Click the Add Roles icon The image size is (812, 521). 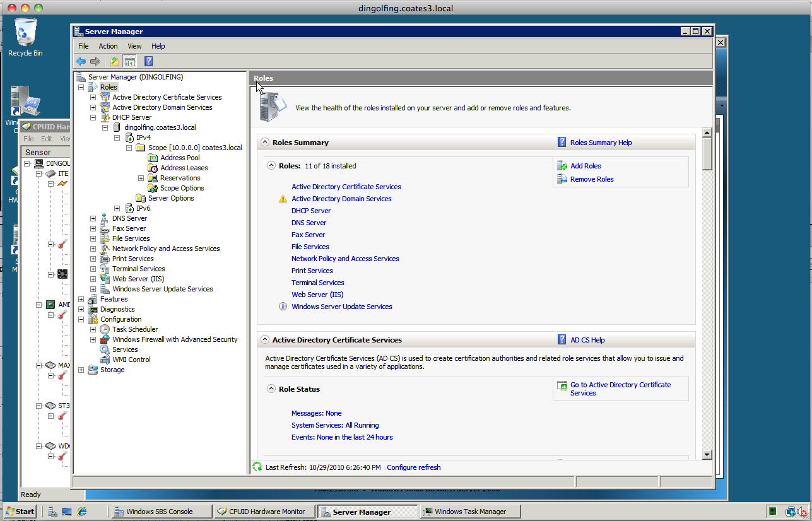[x=562, y=166]
